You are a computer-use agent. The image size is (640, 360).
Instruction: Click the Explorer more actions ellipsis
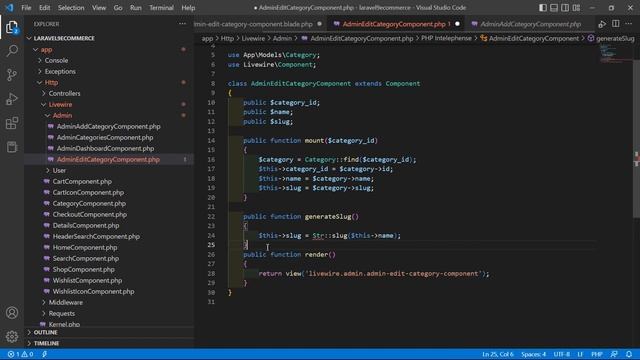tap(182, 24)
